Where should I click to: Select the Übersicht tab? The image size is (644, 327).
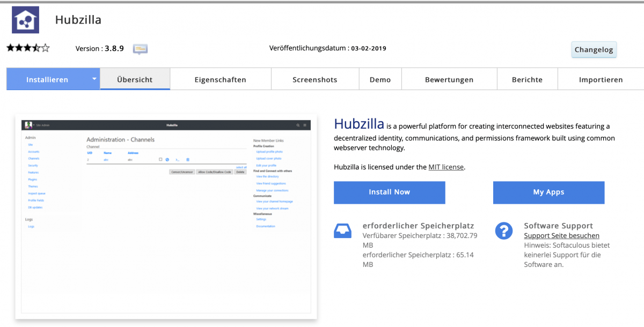click(135, 79)
